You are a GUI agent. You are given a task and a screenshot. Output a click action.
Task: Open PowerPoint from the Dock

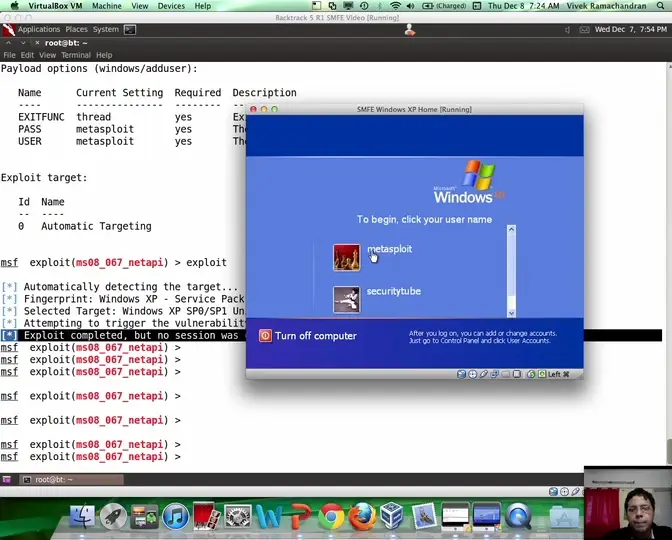click(x=300, y=516)
